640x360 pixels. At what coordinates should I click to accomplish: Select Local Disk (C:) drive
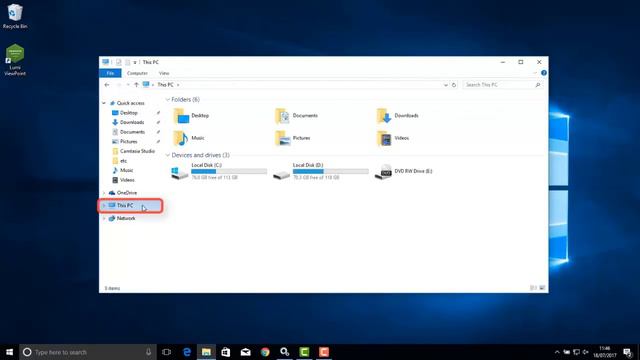(x=219, y=171)
